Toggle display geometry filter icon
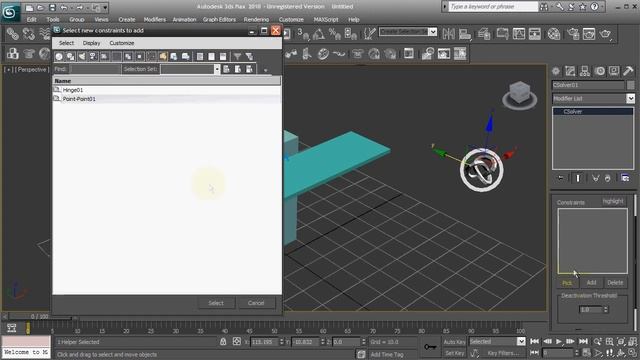This screenshot has width=640, height=360. [x=59, y=56]
